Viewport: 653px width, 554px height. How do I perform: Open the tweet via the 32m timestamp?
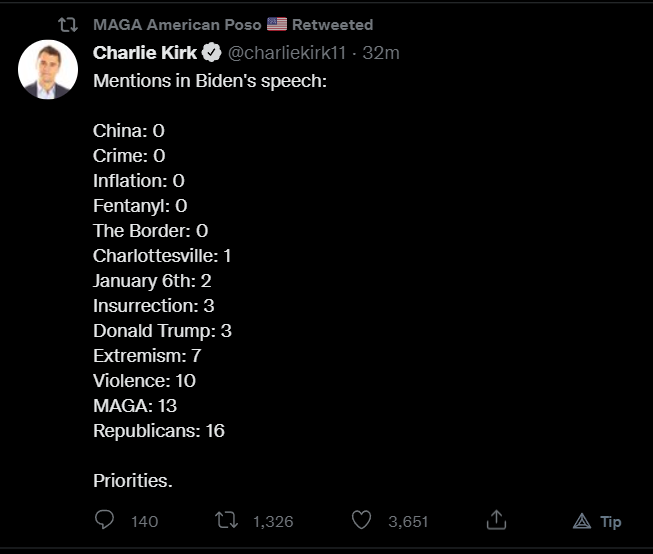point(380,53)
